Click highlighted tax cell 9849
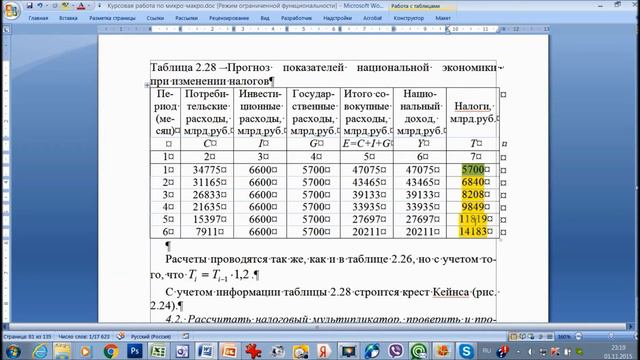 point(473,207)
